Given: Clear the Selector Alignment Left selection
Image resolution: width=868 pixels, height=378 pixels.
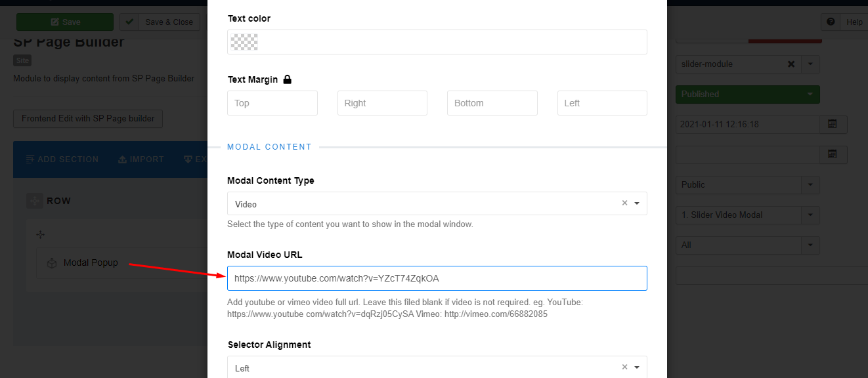Looking at the screenshot, I should [624, 367].
